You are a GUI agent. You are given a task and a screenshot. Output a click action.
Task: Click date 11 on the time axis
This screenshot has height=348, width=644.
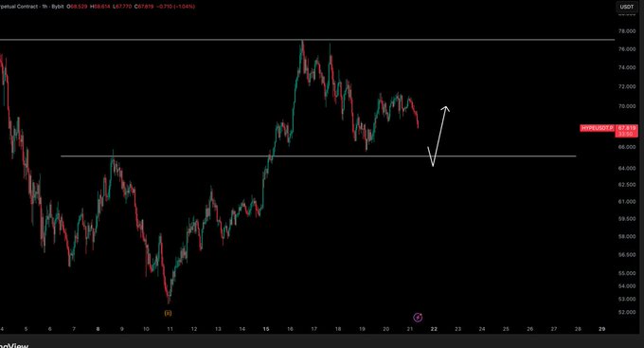[x=170, y=329]
